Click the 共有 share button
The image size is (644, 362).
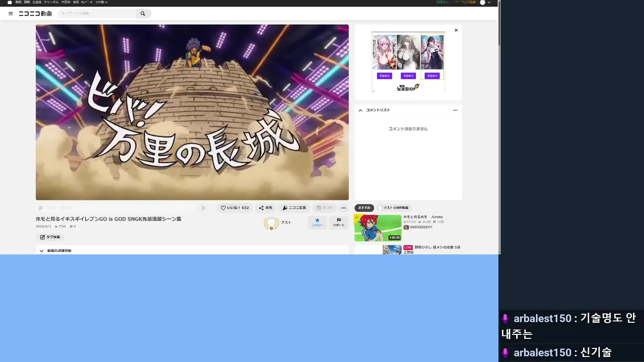tap(266, 208)
